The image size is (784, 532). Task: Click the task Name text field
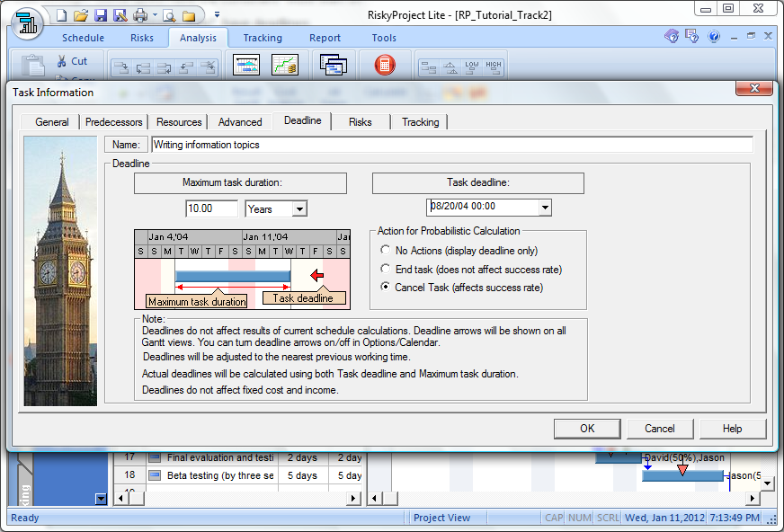point(450,145)
